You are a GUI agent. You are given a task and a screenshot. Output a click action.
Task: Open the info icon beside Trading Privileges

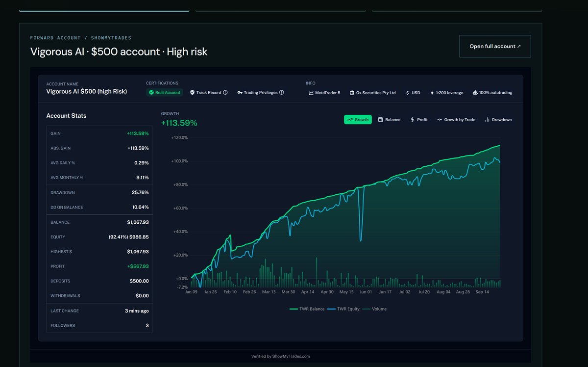tap(281, 92)
